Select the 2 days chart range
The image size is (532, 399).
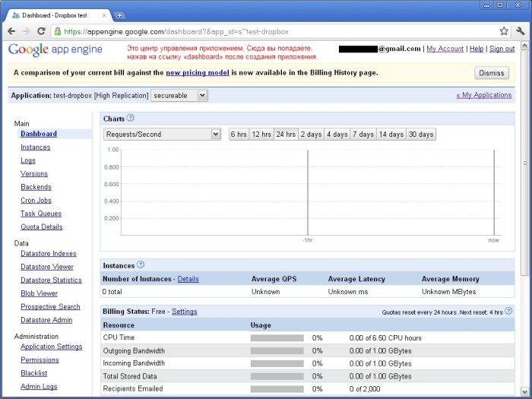tap(311, 135)
